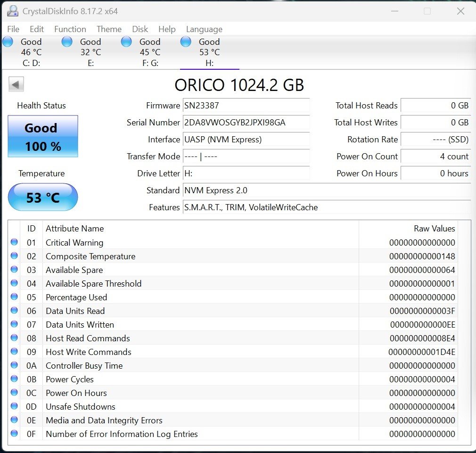Select the F: G: disk status orb
476x453 pixels.
coord(126,41)
